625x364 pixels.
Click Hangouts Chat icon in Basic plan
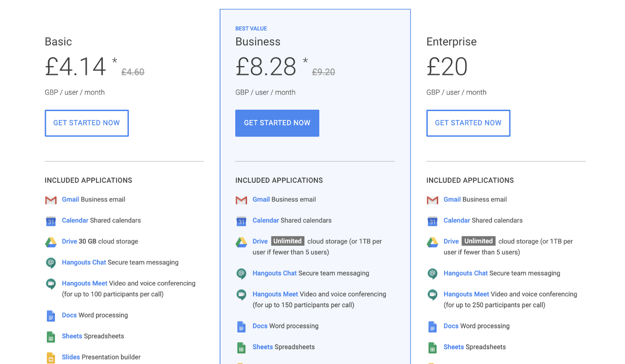click(51, 263)
